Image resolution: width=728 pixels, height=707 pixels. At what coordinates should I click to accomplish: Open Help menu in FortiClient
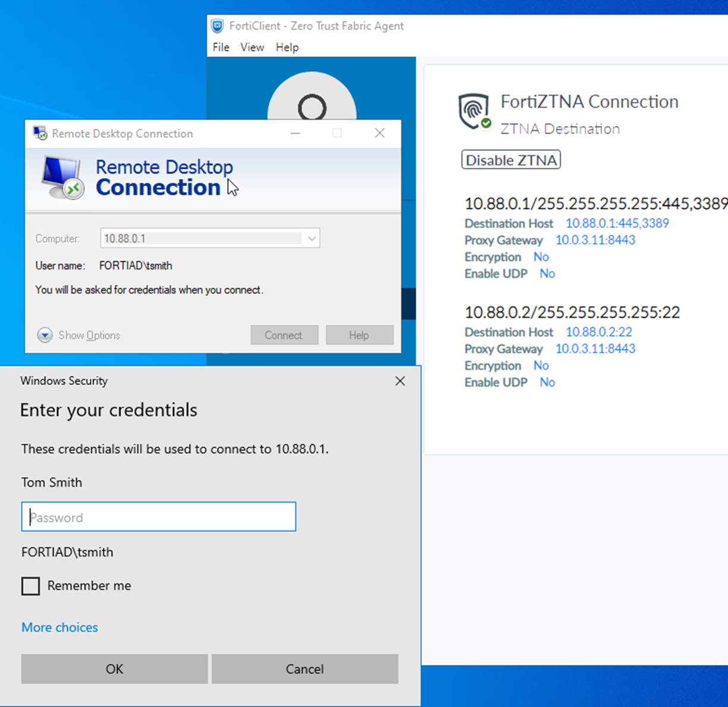click(x=287, y=47)
